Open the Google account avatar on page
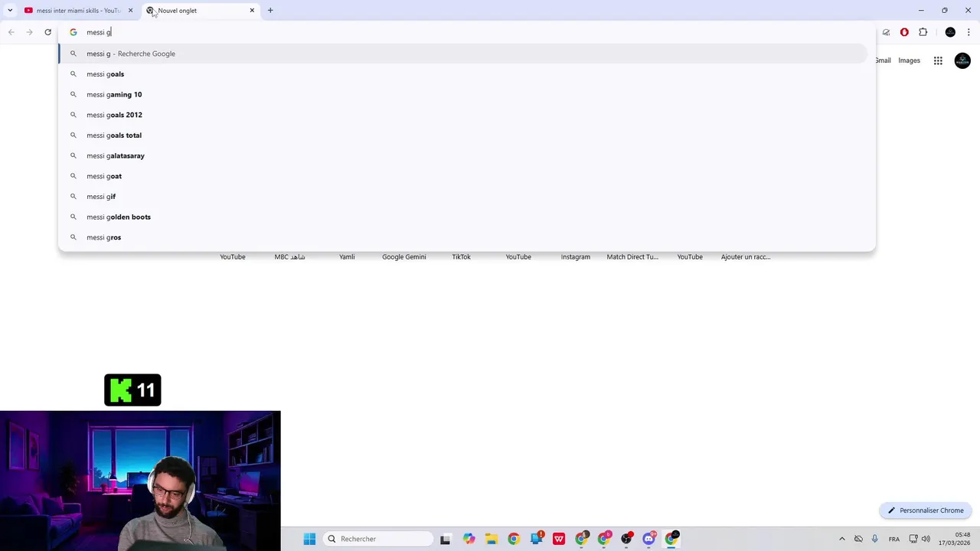Viewport: 980px width, 551px height. pyautogui.click(x=962, y=60)
